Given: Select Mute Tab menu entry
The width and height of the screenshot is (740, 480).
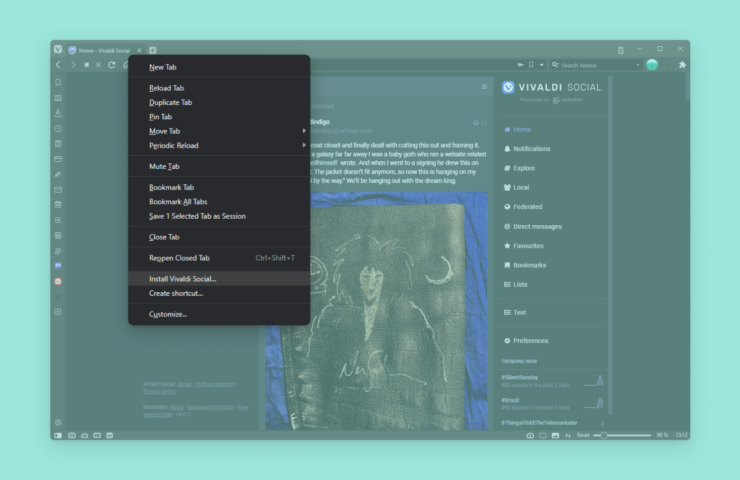Looking at the screenshot, I should (219, 166).
